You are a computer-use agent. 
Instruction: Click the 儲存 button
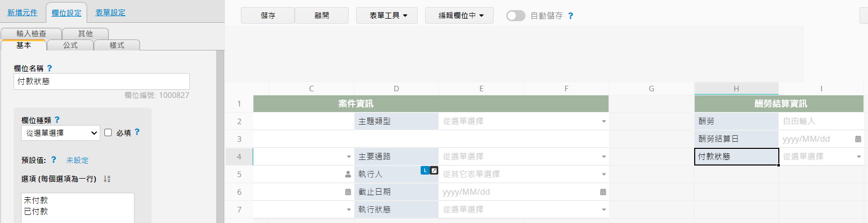click(x=268, y=16)
